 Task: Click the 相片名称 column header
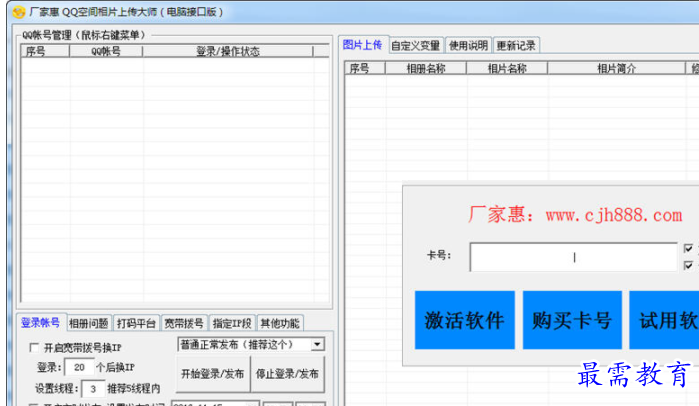(x=507, y=68)
